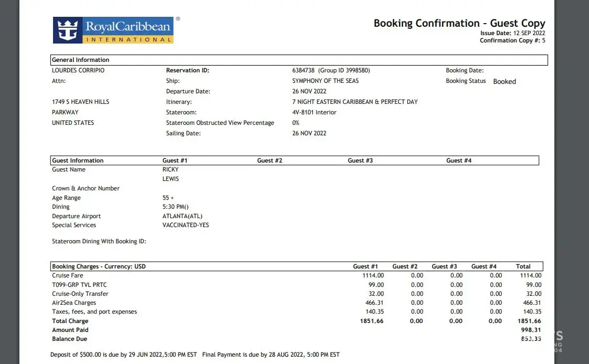Click the Total column header in Booking Charges

(x=523, y=266)
